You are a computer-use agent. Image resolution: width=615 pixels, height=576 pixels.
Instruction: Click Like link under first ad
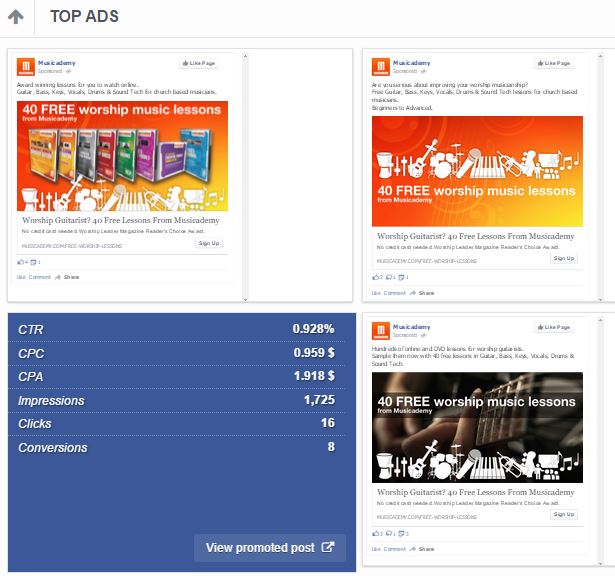21,277
